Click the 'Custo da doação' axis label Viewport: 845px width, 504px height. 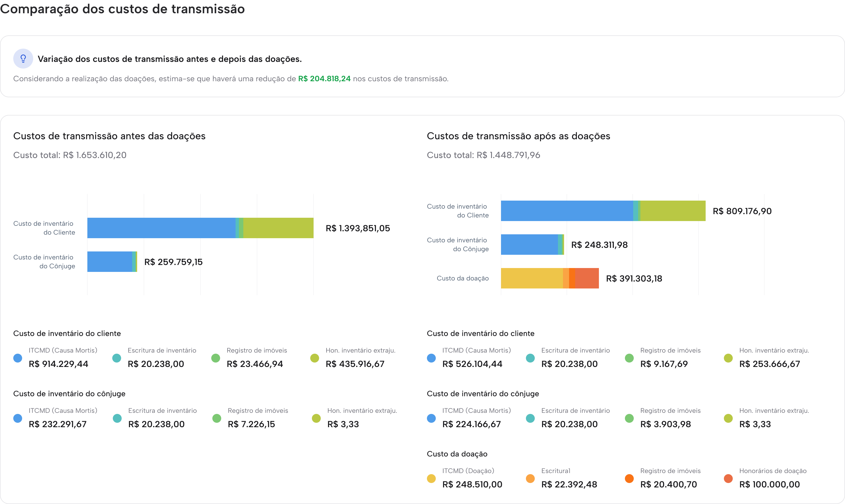tap(463, 278)
